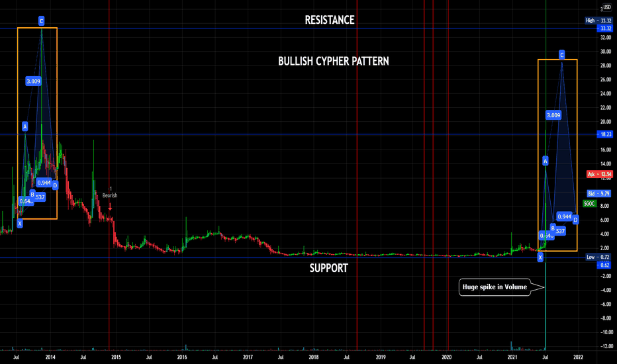The width and height of the screenshot is (617, 364).
Task: Click the 2016 label on the time axis
Action: click(182, 357)
